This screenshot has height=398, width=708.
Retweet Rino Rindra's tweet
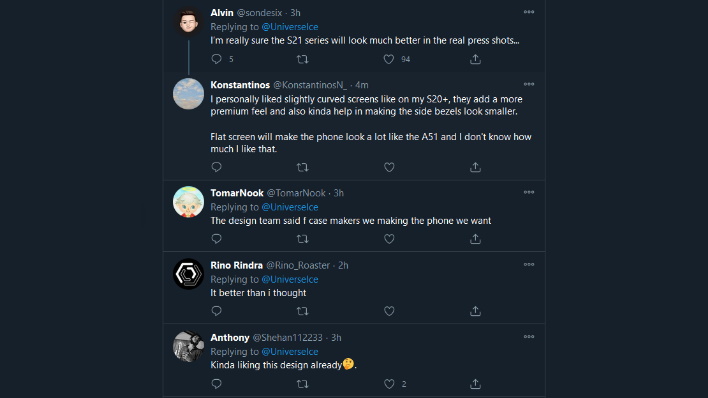point(302,311)
